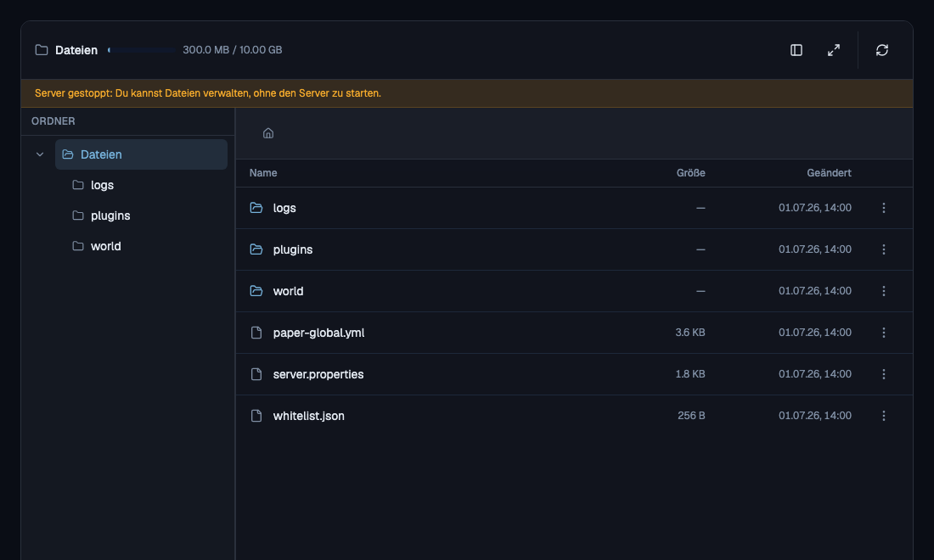This screenshot has width=934, height=560.
Task: Open the plugins folder name in list
Action: pos(292,250)
